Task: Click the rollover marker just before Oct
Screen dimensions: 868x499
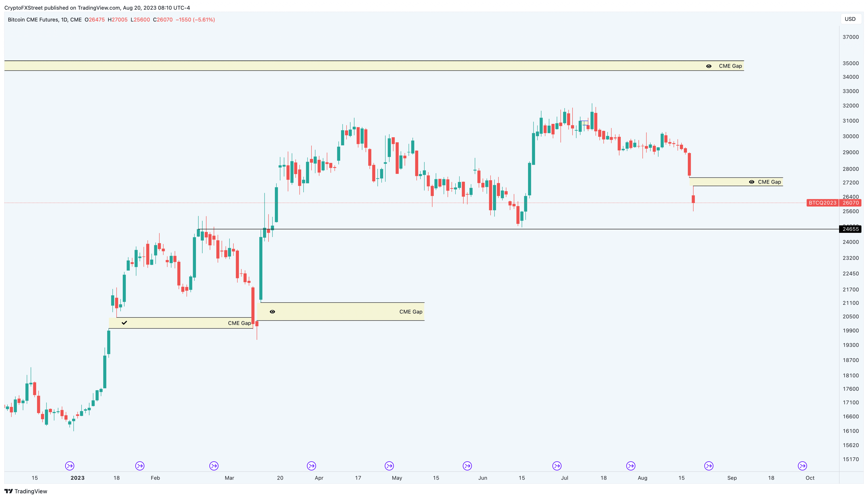Action: pyautogui.click(x=803, y=466)
